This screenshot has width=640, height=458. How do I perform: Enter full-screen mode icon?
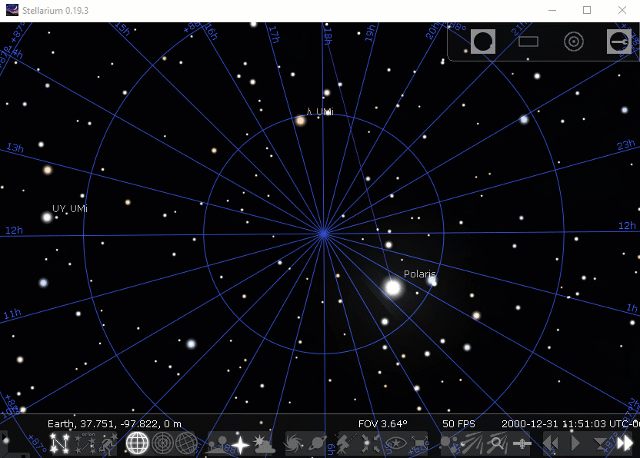pos(419,443)
